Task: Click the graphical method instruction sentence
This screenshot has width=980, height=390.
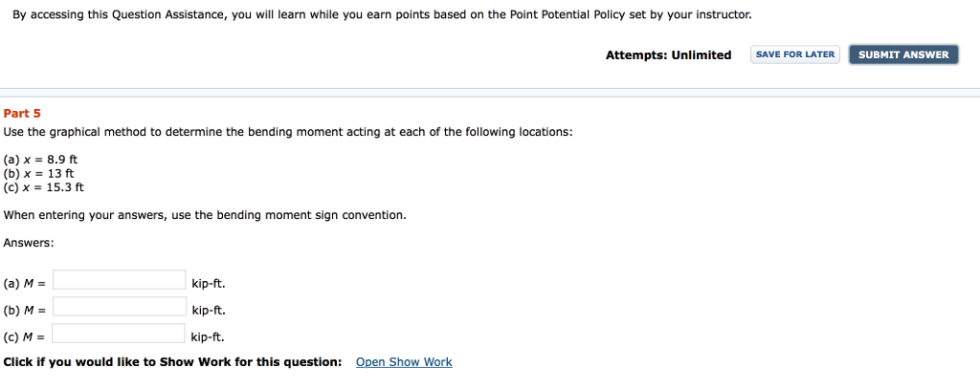Action: point(288,132)
